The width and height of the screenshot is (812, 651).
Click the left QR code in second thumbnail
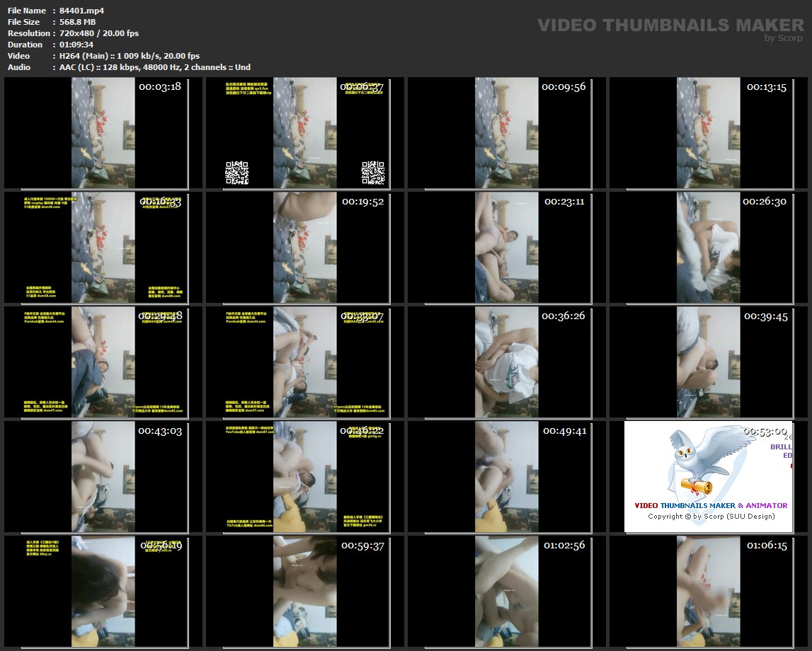(237, 173)
